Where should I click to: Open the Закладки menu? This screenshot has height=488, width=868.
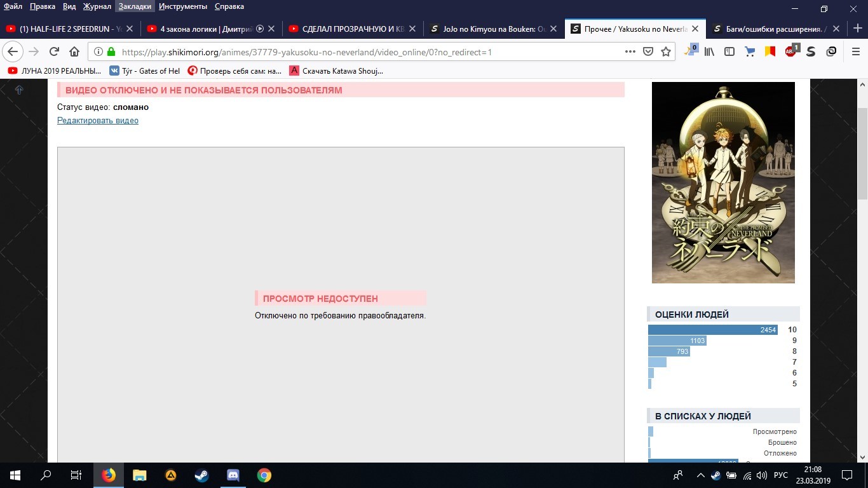click(135, 6)
